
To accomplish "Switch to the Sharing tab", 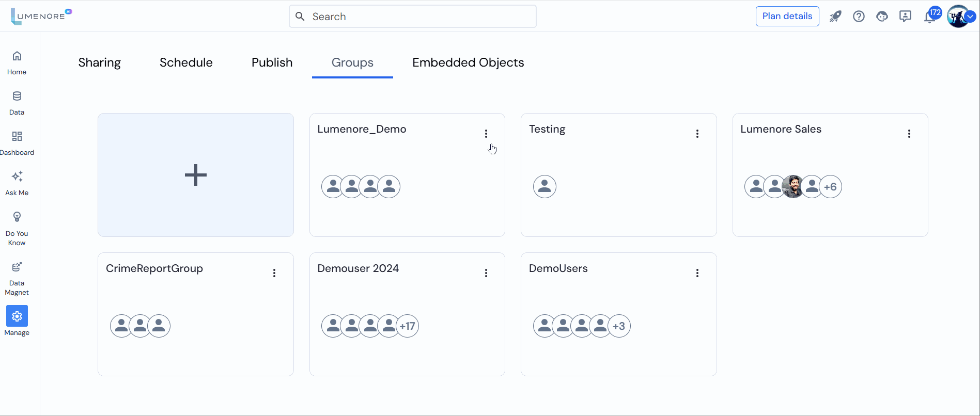I will click(x=99, y=62).
